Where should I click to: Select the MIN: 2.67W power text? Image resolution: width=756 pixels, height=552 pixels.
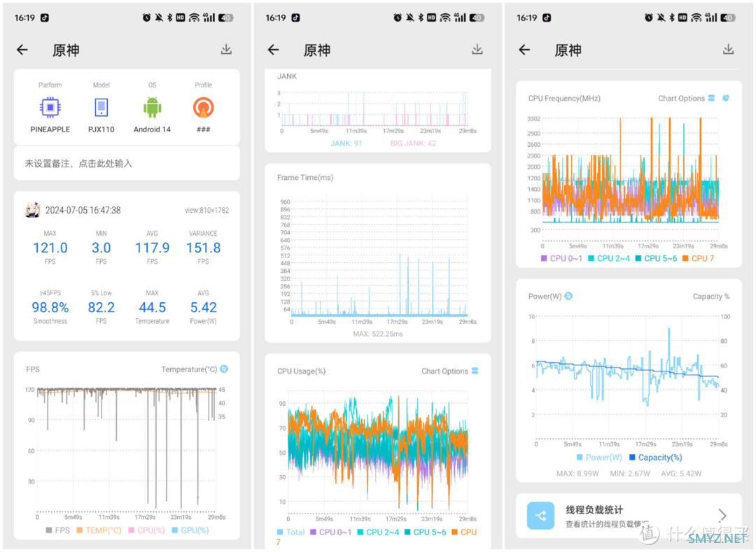tap(630, 474)
